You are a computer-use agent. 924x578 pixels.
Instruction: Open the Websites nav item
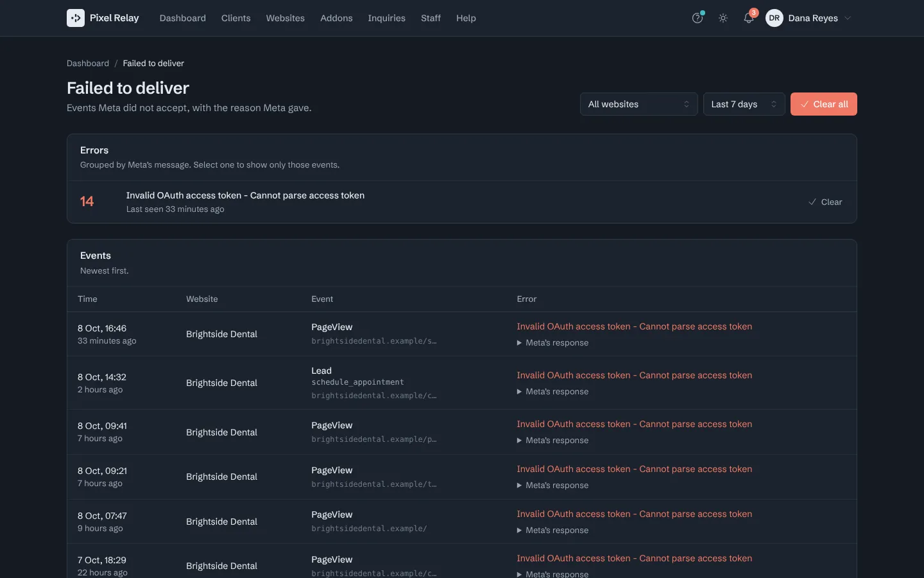coord(286,18)
